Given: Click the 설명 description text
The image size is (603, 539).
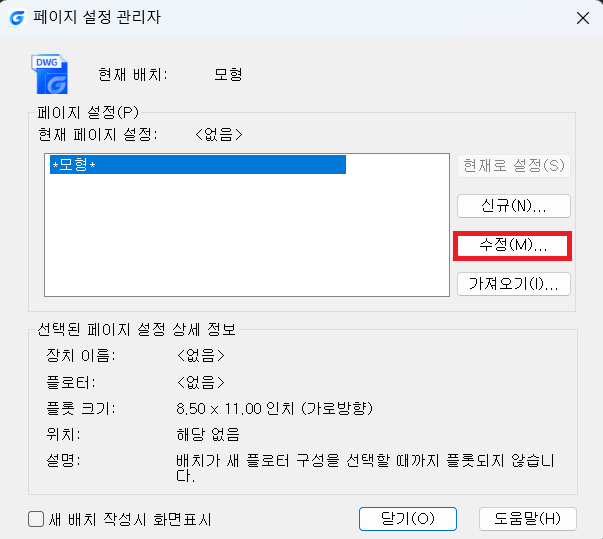Looking at the screenshot, I should (365, 468).
